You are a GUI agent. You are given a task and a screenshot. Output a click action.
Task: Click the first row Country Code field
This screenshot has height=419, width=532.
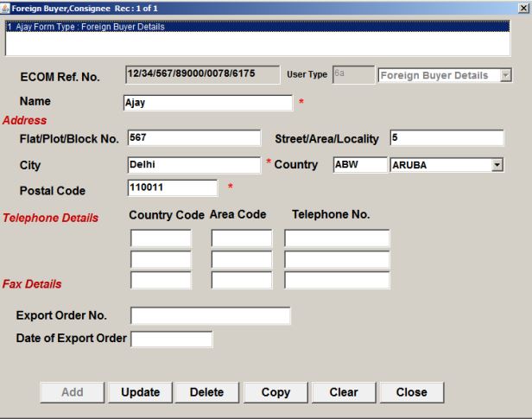click(x=161, y=238)
